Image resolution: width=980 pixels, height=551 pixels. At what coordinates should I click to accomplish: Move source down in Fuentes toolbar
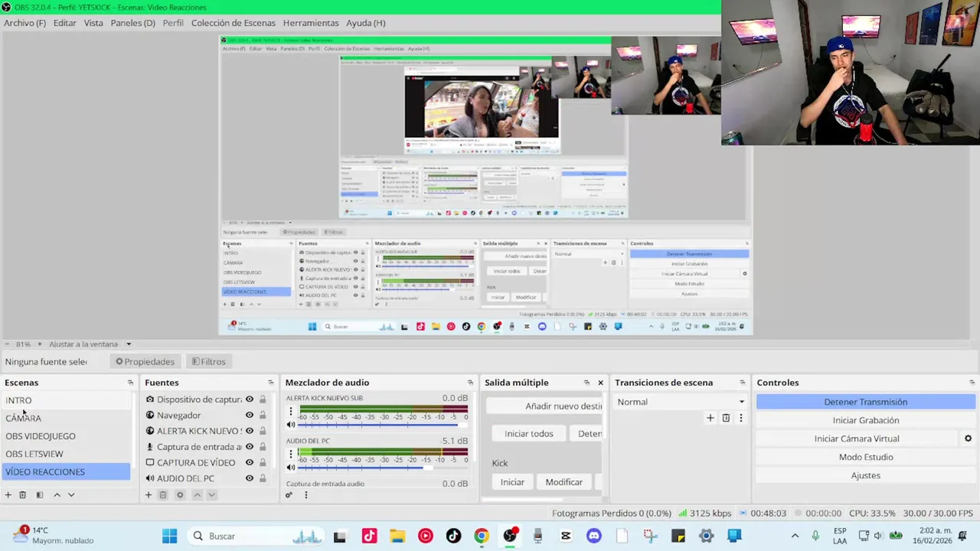tap(212, 495)
